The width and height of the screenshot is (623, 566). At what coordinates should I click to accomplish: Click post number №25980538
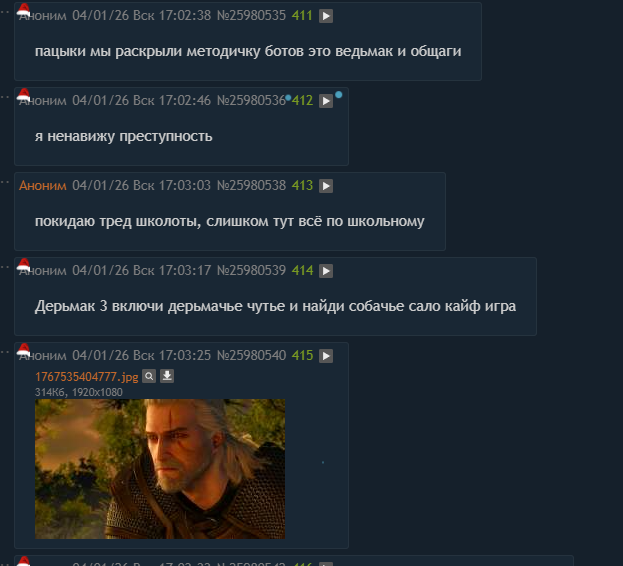click(x=251, y=185)
